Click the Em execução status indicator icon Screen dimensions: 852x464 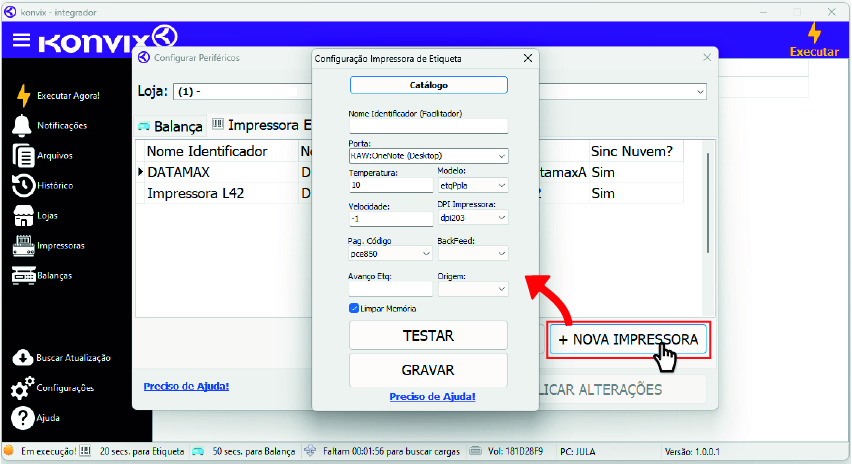click(x=9, y=451)
